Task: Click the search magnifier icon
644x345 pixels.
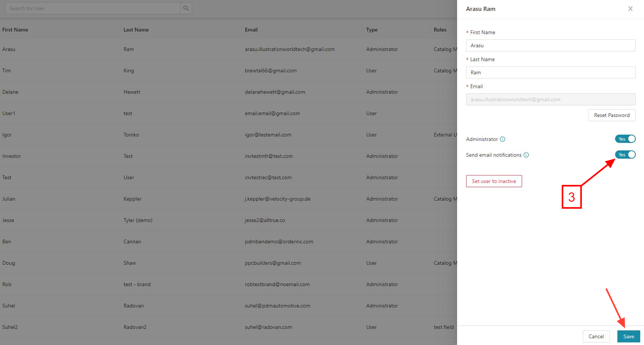Action: (186, 8)
